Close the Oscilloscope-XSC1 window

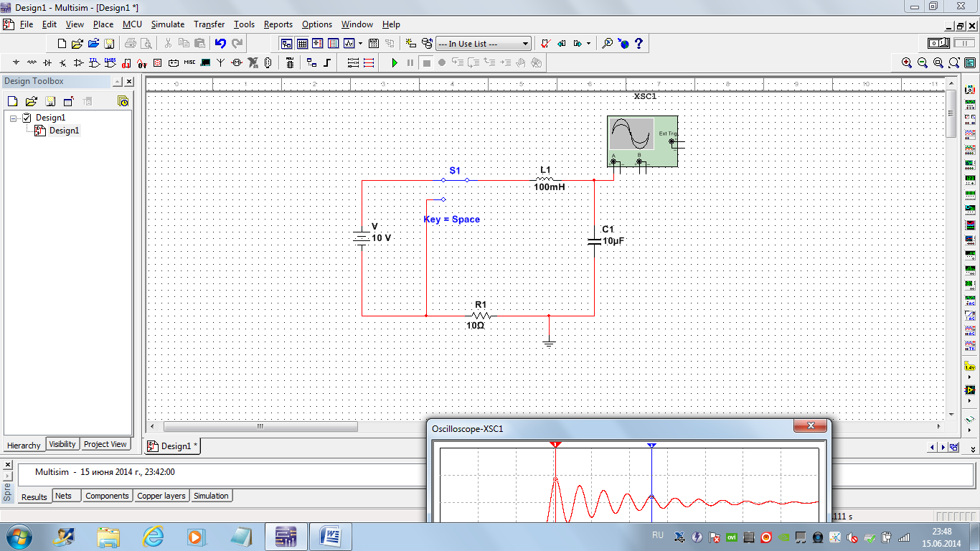(x=811, y=426)
